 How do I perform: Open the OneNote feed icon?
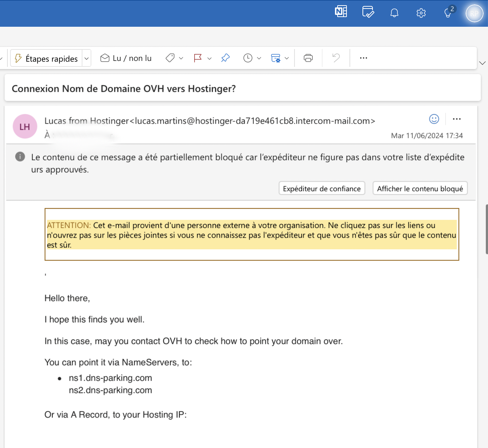coord(341,12)
